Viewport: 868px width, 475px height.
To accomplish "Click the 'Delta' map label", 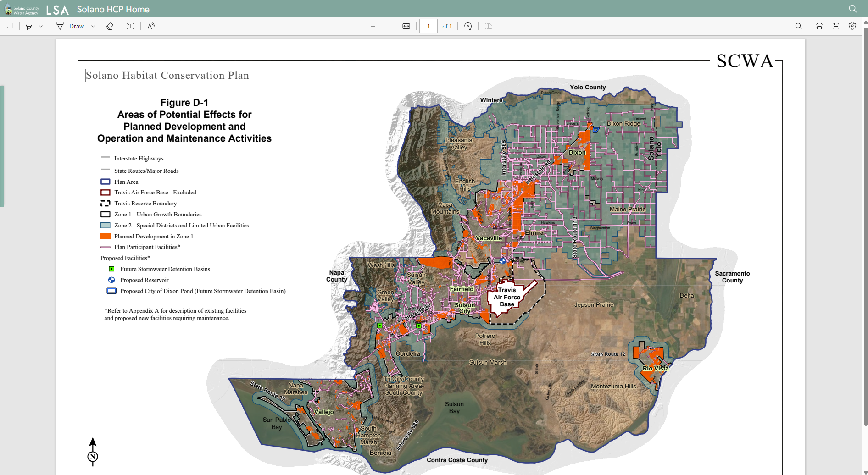I will tap(687, 295).
